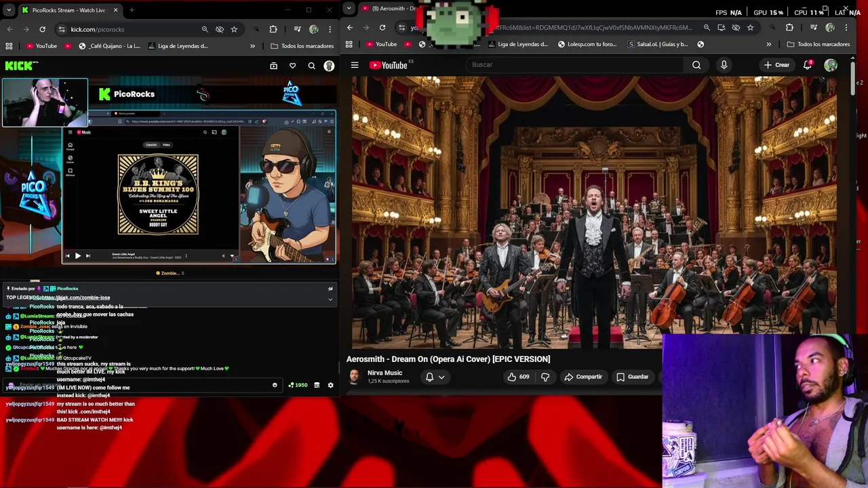The width and height of the screenshot is (868, 488).
Task: Open the Kick user avatar menu
Action: [329, 66]
